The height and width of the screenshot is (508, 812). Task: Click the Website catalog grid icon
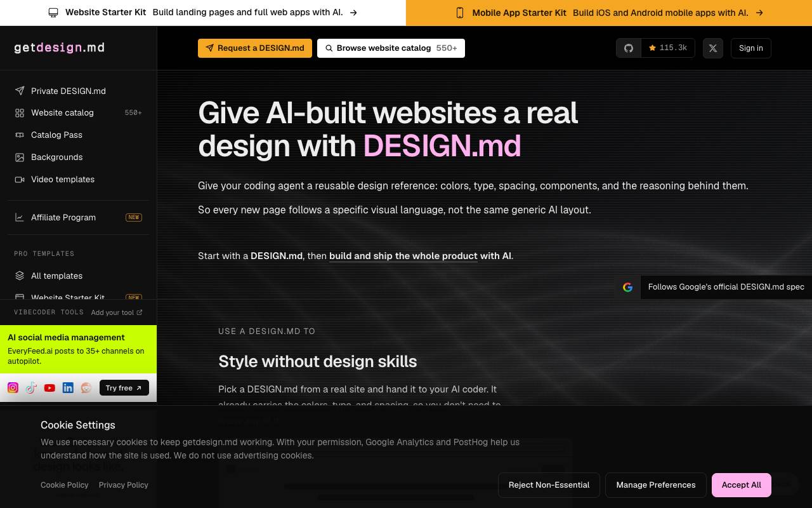[x=20, y=113]
